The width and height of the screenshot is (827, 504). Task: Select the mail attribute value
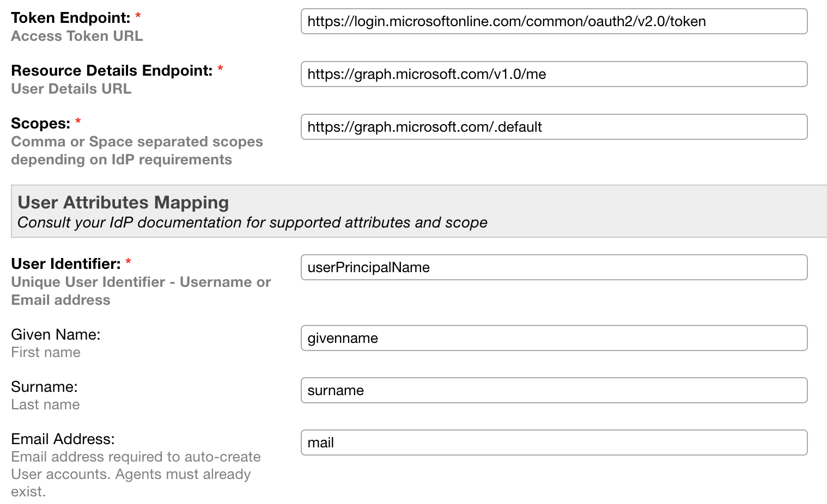click(x=320, y=442)
